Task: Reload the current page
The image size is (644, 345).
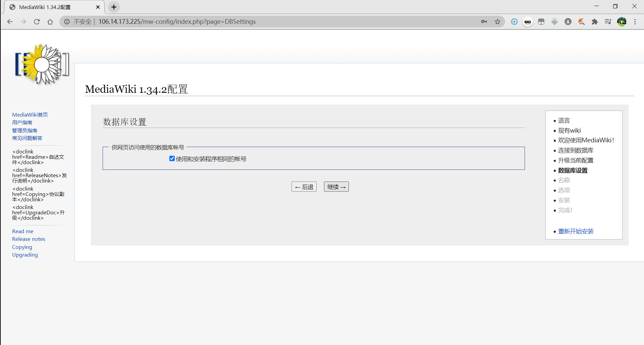Action: click(x=37, y=22)
